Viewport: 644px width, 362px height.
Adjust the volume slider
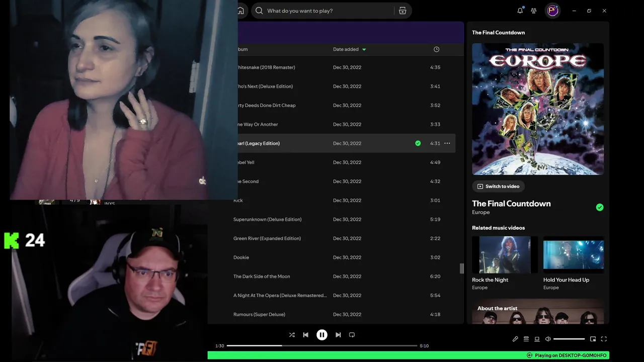coord(569,339)
